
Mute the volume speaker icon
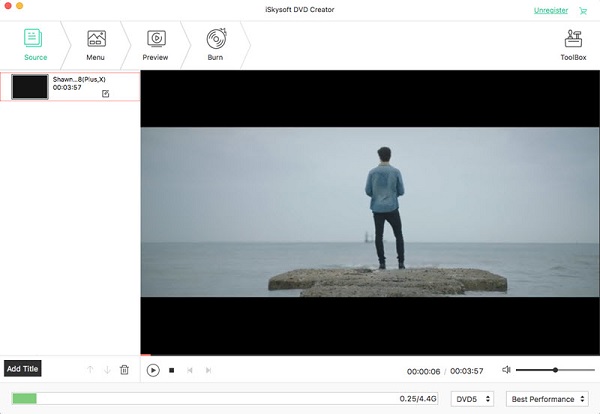pos(506,370)
